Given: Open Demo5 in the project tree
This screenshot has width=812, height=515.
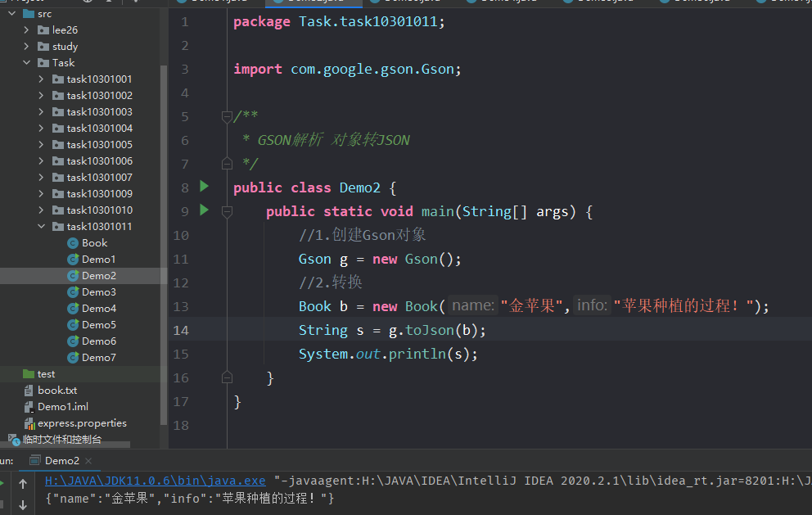Looking at the screenshot, I should [x=98, y=325].
